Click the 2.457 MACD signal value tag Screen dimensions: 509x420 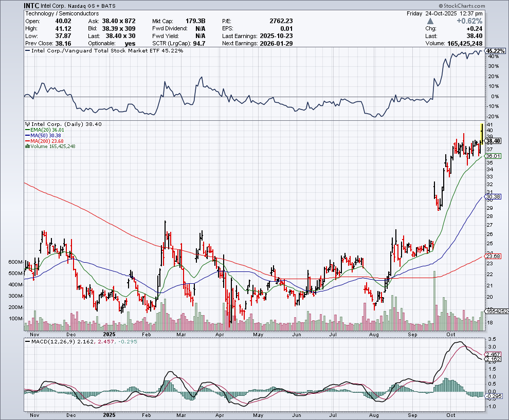tap(493, 355)
